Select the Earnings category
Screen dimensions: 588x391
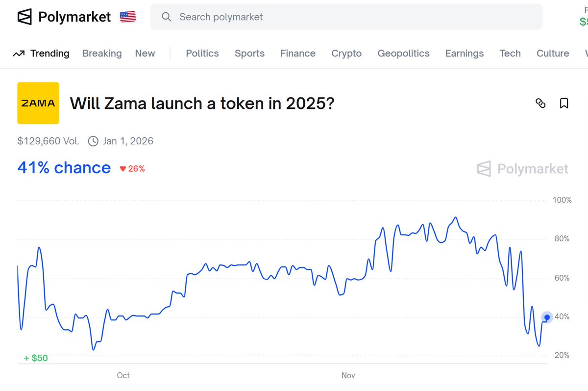(x=465, y=53)
